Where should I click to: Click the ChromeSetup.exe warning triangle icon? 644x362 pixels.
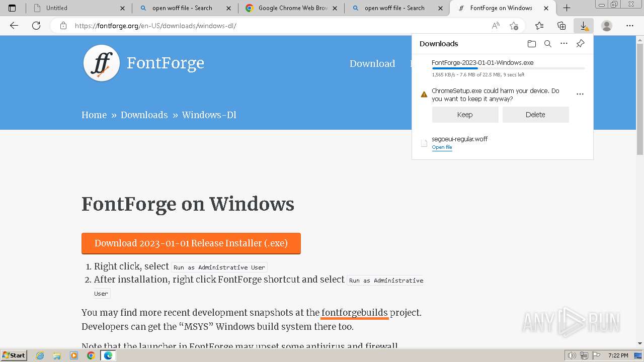coord(424,94)
